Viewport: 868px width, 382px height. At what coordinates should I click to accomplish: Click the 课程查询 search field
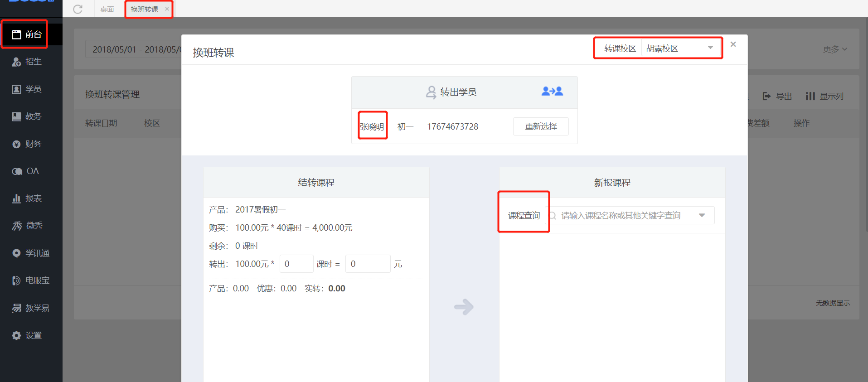tap(630, 216)
